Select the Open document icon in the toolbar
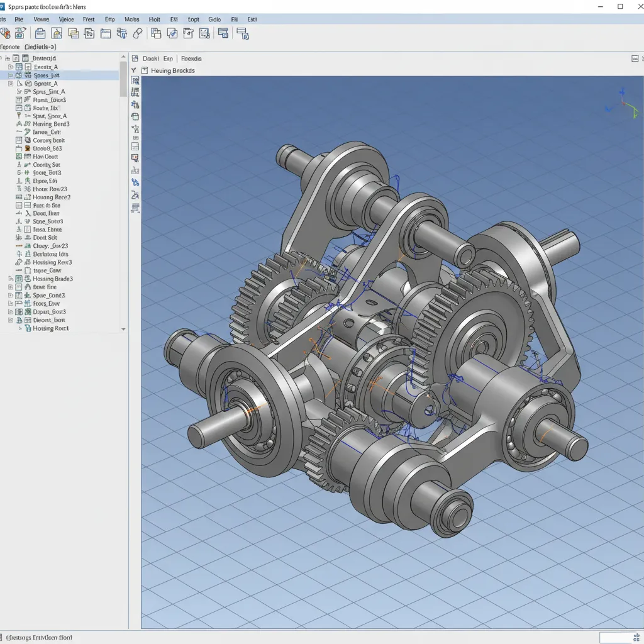Viewport: 644px width, 644px height. coord(39,33)
